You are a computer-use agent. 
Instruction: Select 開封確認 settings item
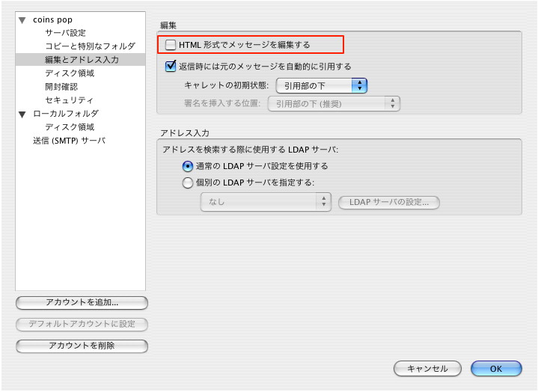61,87
